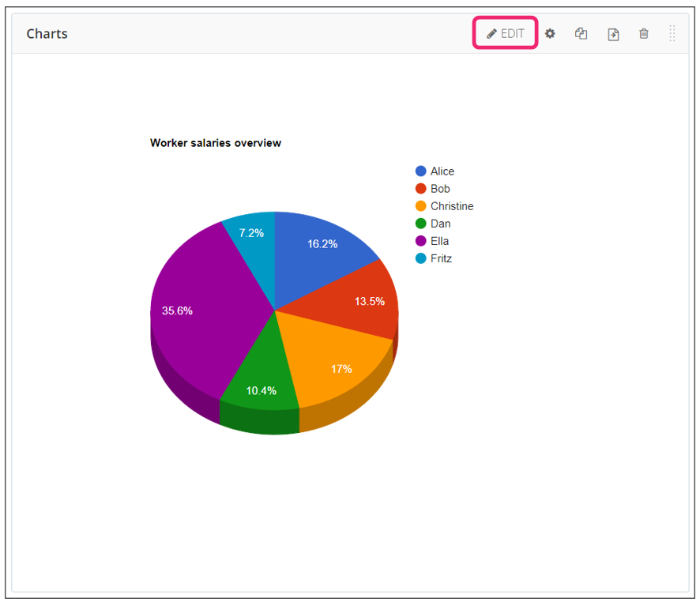This screenshot has width=700, height=602.
Task: Select the Bob legend entry
Action: click(x=440, y=189)
